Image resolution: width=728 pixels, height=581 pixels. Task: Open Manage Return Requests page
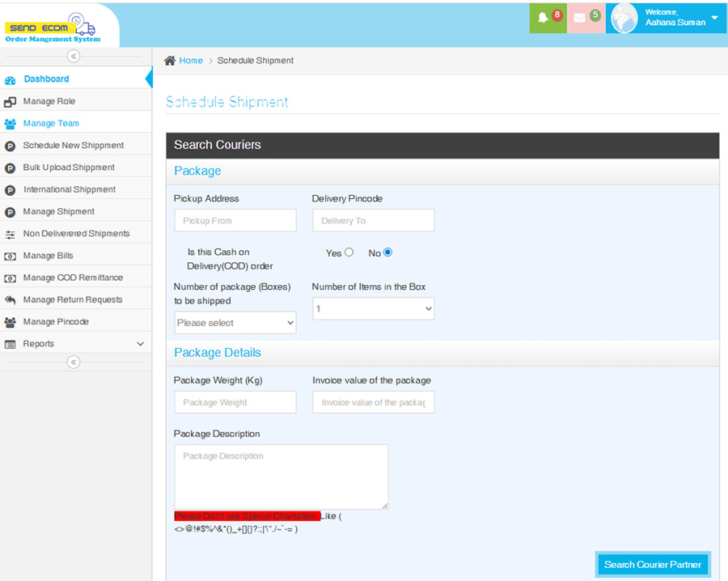(x=73, y=299)
